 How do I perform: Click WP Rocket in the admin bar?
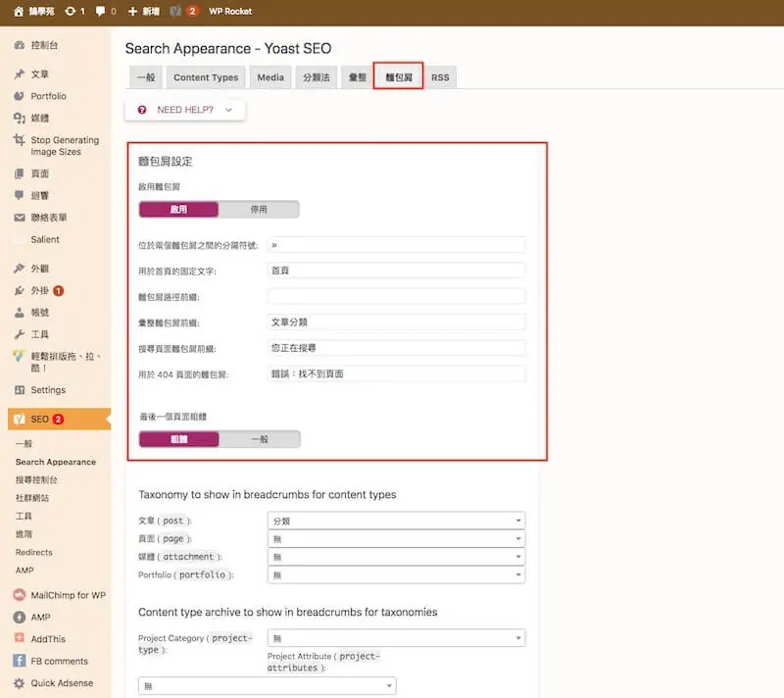(x=230, y=11)
